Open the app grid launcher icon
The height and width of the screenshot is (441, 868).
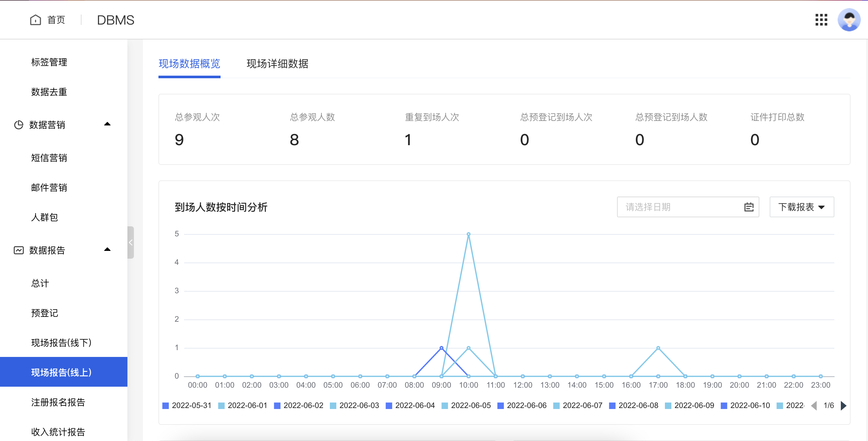(x=821, y=20)
